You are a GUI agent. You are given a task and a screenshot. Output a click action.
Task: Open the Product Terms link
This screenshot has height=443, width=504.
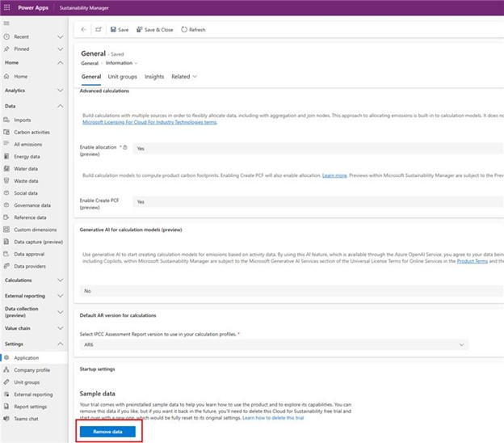tap(472, 261)
